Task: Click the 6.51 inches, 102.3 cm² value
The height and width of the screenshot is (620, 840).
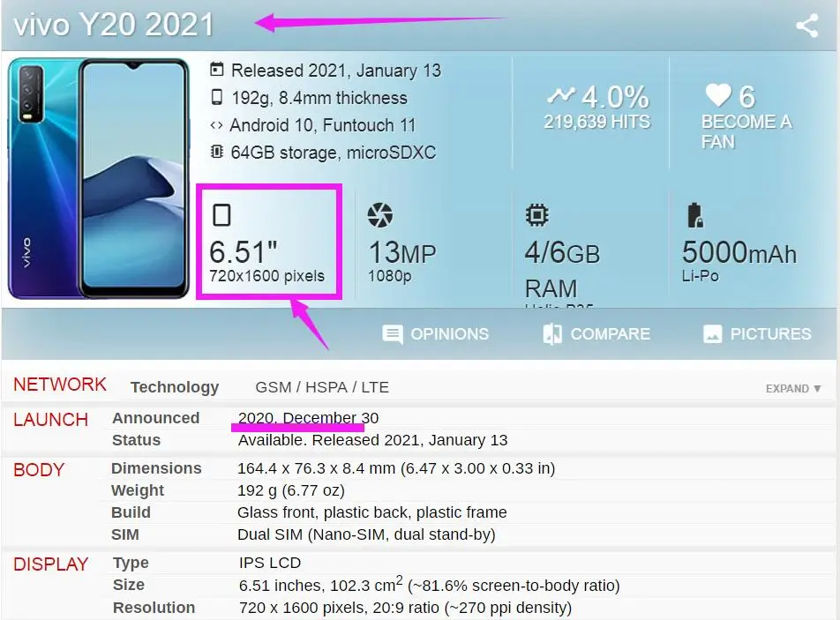Action: 429,585
